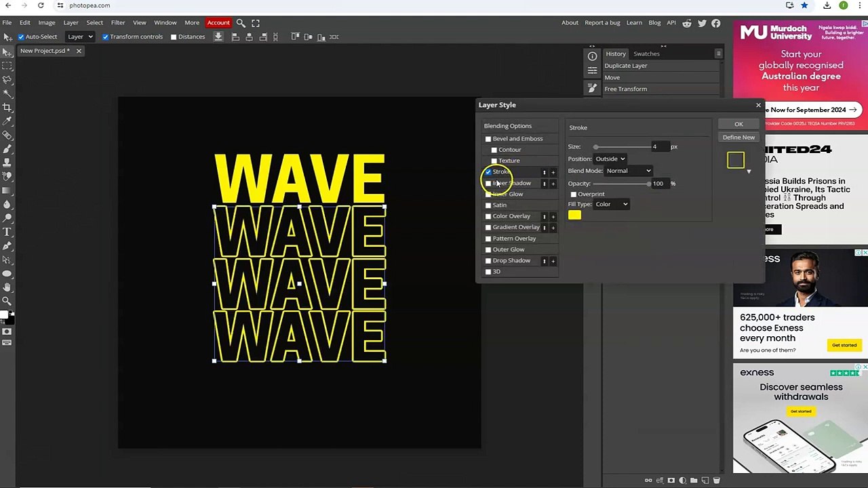Viewport: 868px width, 488px height.
Task: Open the search magnifier in menu bar
Action: pos(241,23)
